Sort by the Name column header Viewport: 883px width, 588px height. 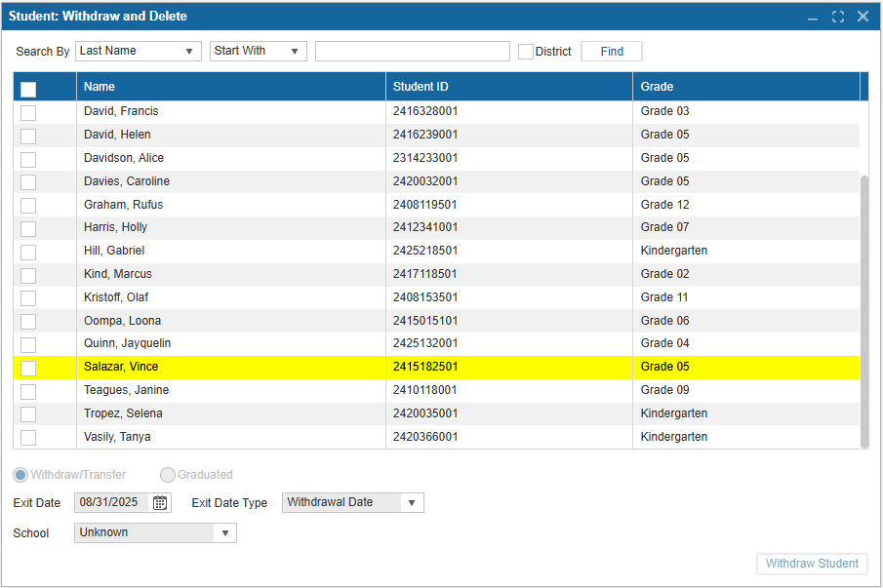(x=230, y=87)
